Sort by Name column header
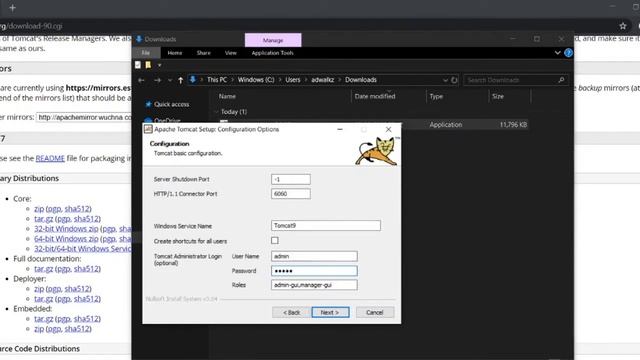This screenshot has height=360, width=640. [227, 96]
